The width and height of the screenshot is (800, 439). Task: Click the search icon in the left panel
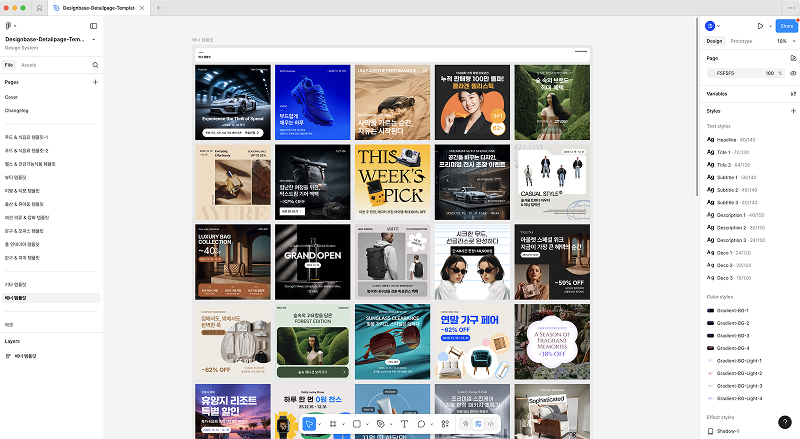click(x=95, y=65)
